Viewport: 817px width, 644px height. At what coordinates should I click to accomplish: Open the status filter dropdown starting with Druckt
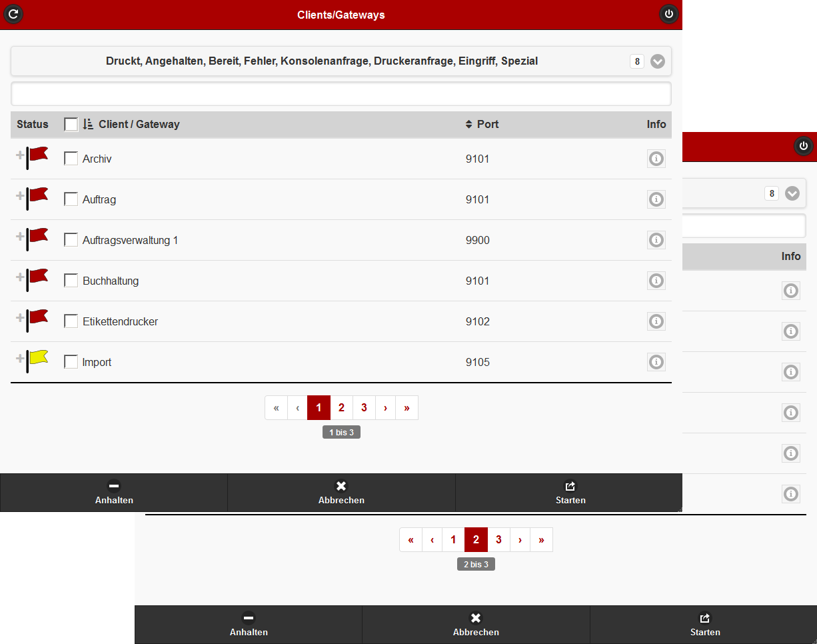point(657,61)
